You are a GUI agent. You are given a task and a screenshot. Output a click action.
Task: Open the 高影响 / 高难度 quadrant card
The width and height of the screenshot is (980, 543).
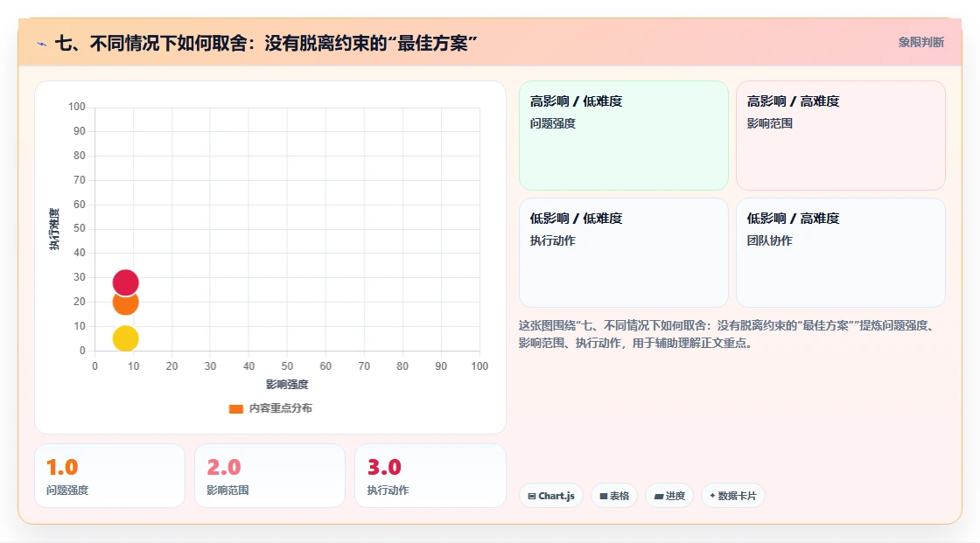(x=841, y=136)
